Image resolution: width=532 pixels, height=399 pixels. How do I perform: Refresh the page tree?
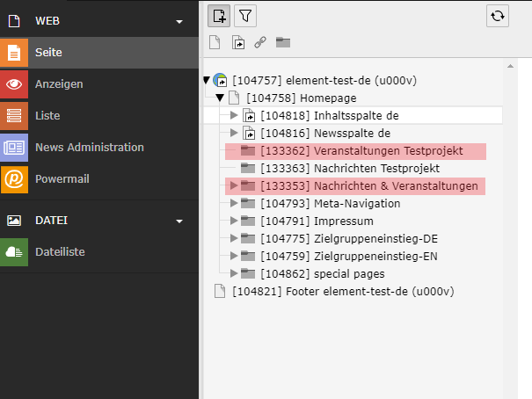(498, 15)
